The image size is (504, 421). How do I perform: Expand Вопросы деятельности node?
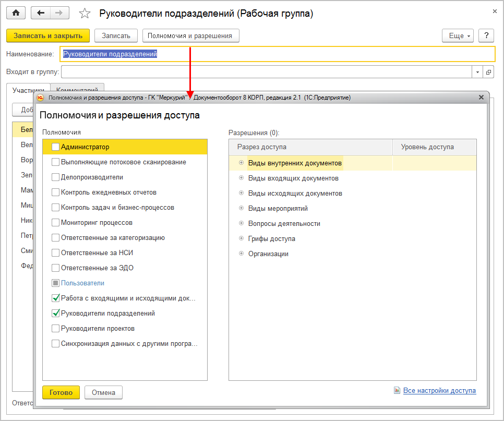(x=241, y=223)
